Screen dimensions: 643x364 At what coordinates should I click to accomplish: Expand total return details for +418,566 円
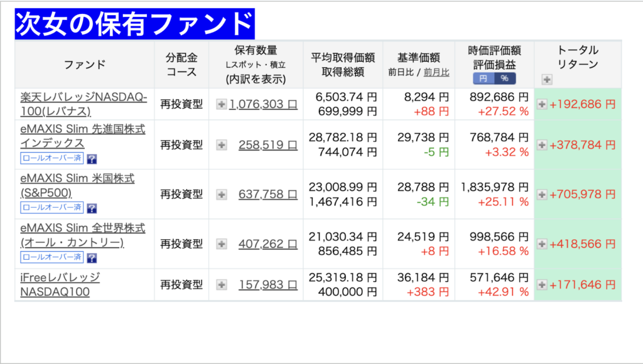click(542, 244)
